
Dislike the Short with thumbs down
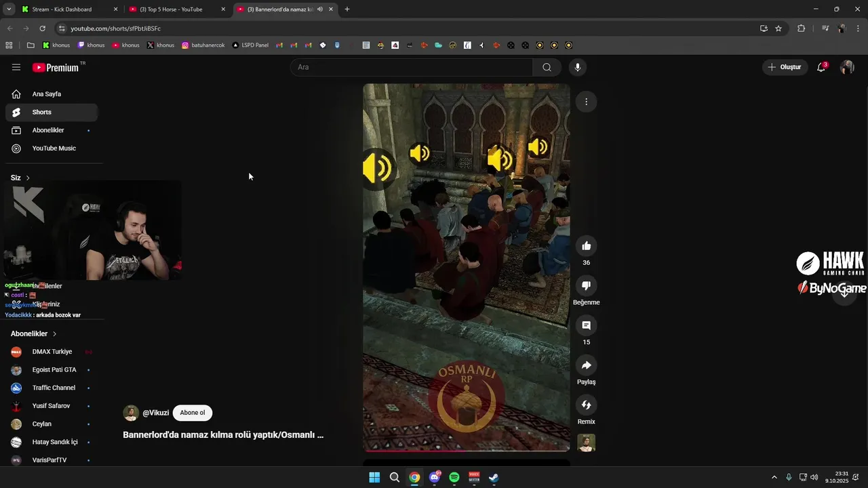coord(586,285)
